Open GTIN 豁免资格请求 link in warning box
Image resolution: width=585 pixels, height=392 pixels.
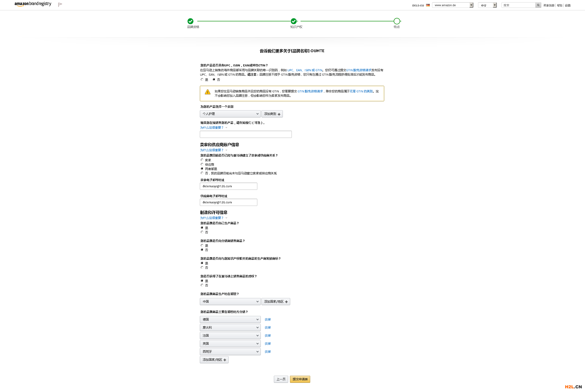pyautogui.click(x=310, y=91)
